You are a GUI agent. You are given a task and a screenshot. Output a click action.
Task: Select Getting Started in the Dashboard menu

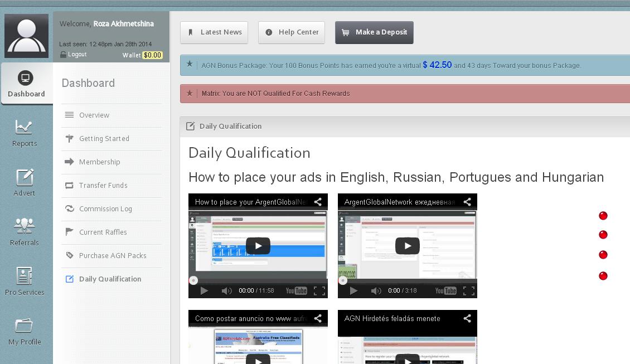pos(112,139)
